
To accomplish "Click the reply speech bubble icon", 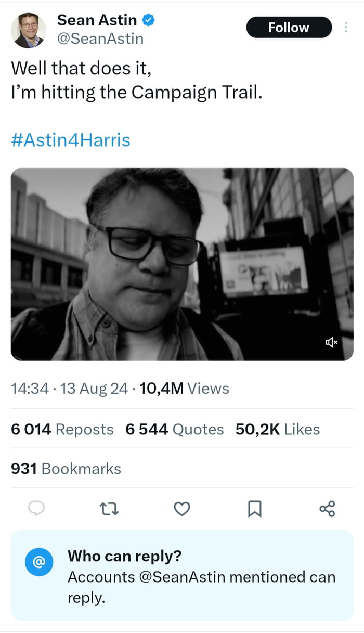I will (35, 509).
